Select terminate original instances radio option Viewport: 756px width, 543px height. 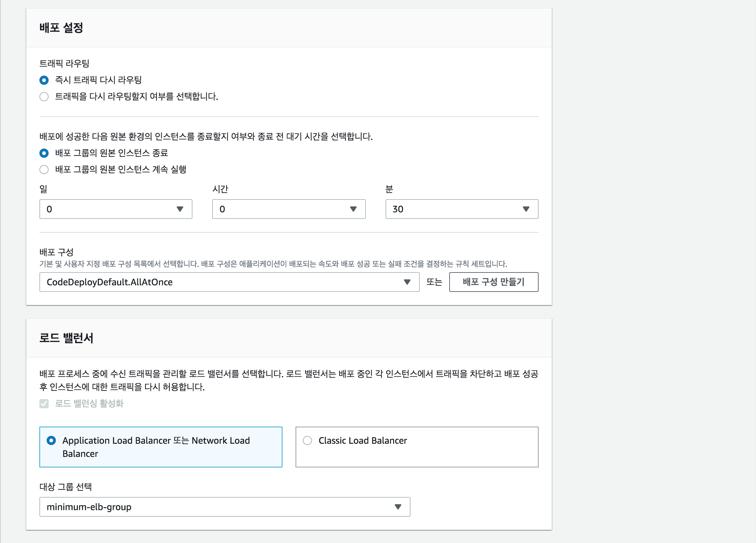coord(44,153)
